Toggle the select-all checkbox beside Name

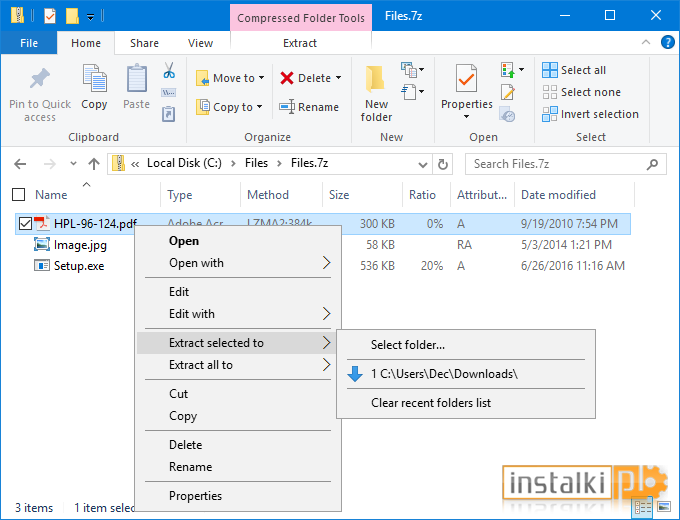click(x=18, y=195)
